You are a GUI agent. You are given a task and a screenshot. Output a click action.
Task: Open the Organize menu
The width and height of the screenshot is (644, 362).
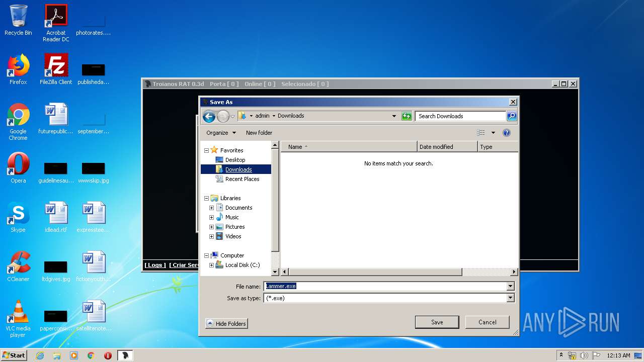(221, 133)
